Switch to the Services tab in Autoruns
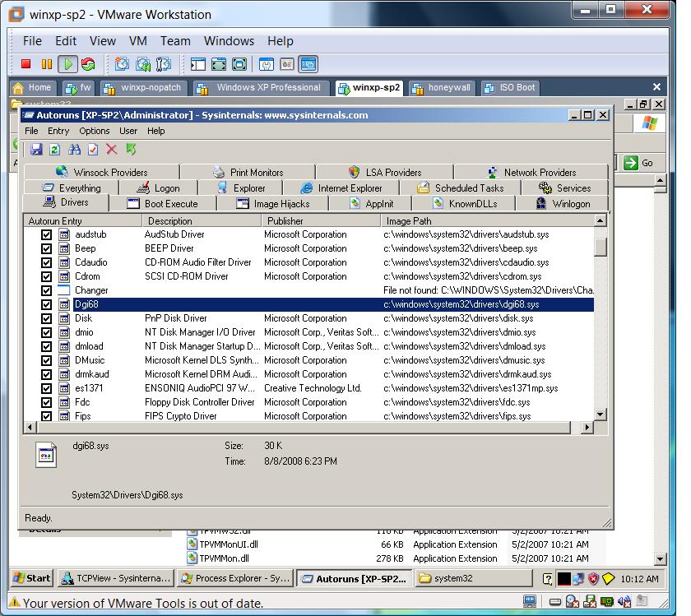The image size is (691, 616). coord(564,188)
